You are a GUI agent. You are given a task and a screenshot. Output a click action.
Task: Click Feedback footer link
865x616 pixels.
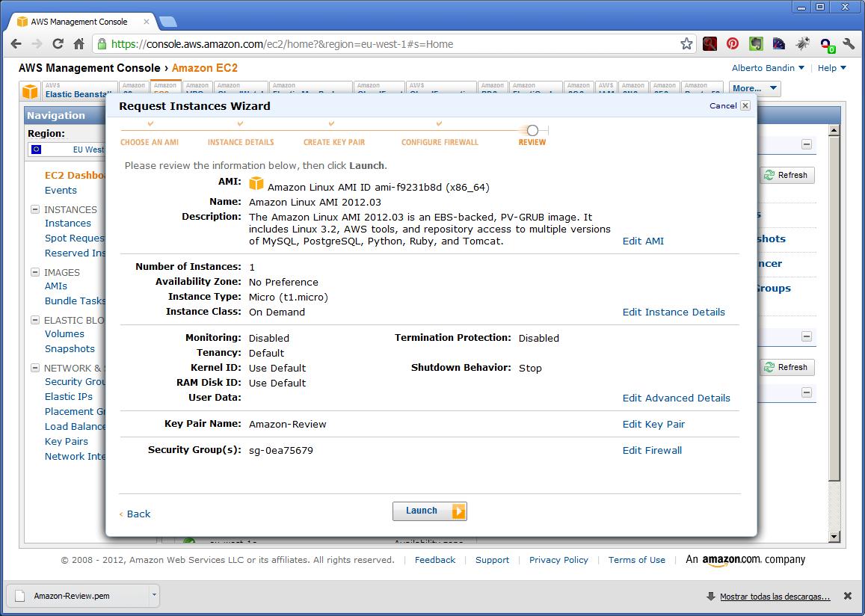(434, 560)
